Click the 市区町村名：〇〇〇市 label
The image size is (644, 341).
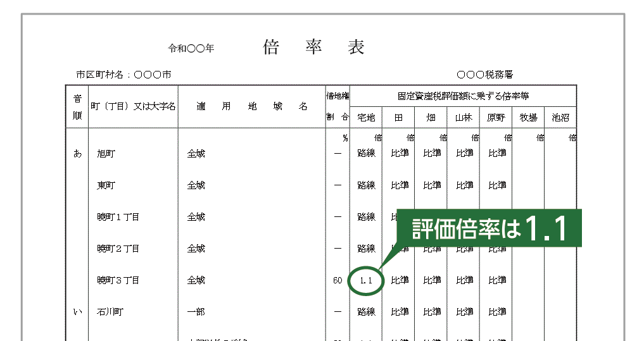point(123,75)
